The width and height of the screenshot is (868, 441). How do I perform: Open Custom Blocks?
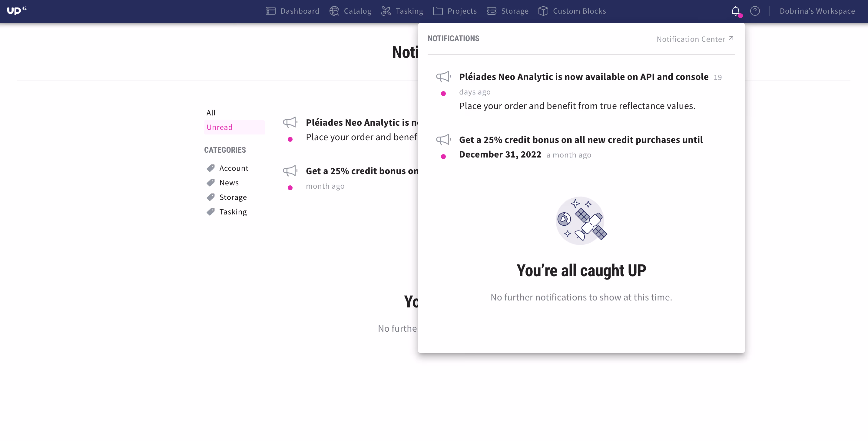(x=572, y=11)
